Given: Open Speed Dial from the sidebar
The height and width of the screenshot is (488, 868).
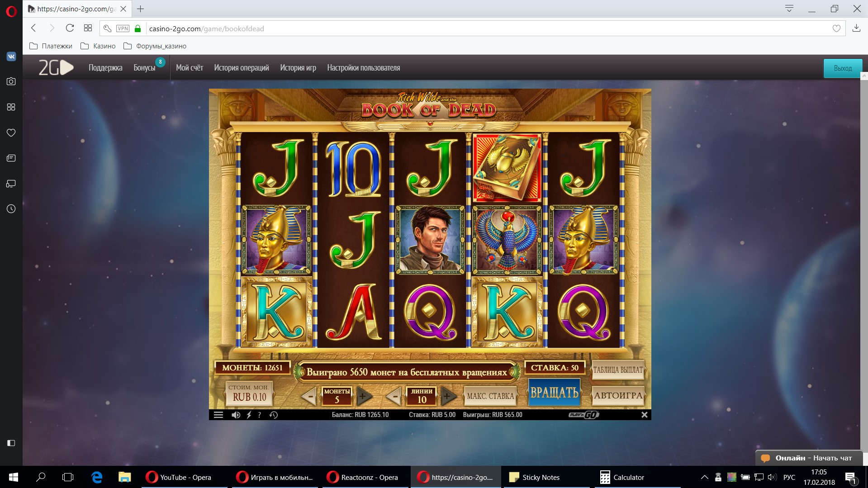Looking at the screenshot, I should [x=11, y=107].
